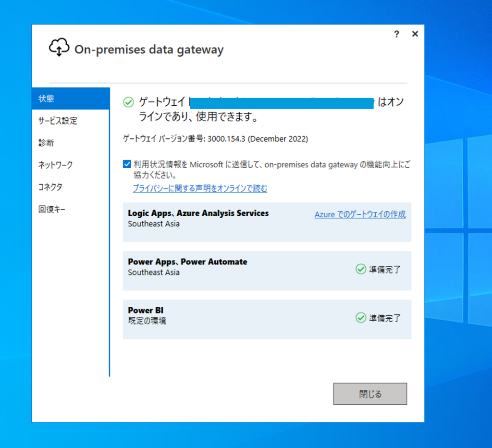The image size is (492, 448).
Task: Open the サービス設定 sidebar tab
Action: pyautogui.click(x=71, y=121)
